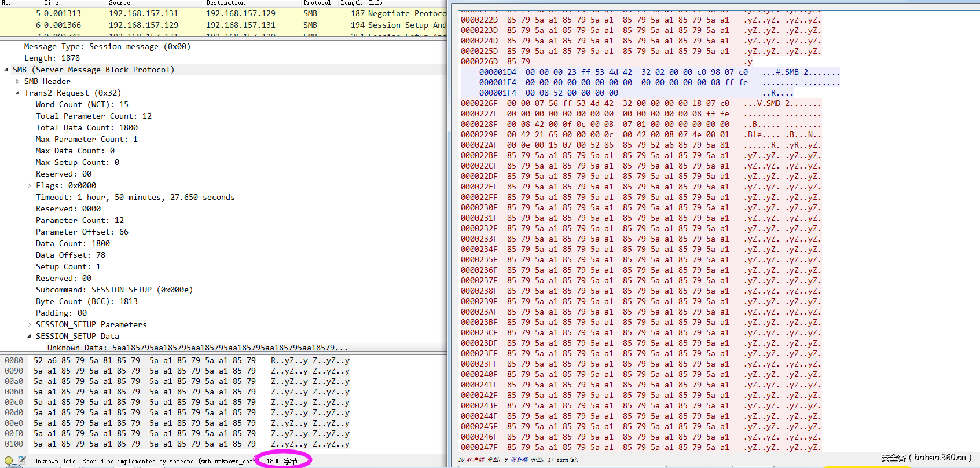Click the Length column header
This screenshot has height=468, width=980.
[x=351, y=3]
